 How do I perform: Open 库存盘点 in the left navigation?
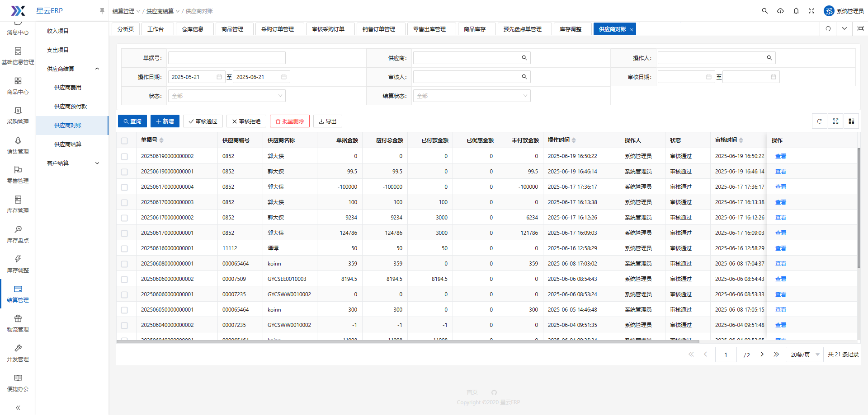tap(18, 234)
